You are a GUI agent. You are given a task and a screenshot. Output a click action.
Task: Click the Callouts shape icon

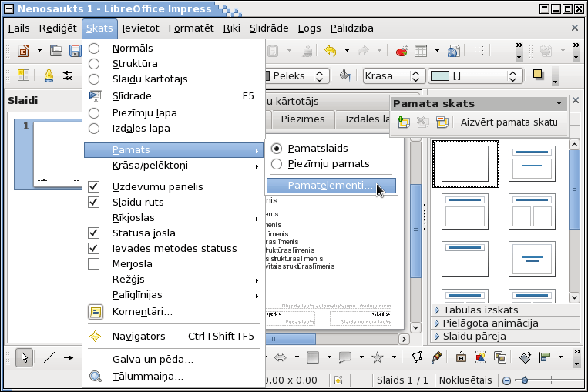pos(345,357)
